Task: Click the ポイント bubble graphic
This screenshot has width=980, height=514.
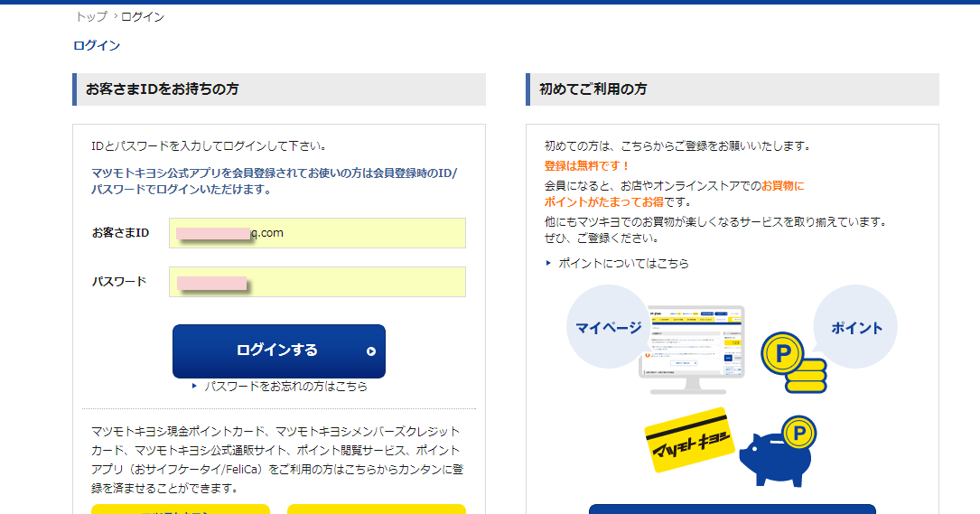Action: tap(855, 327)
